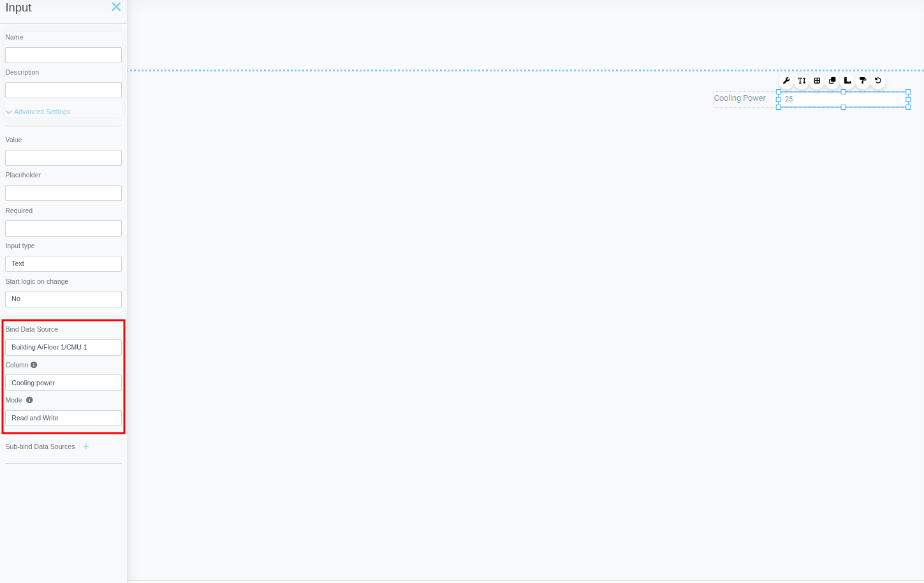The width and height of the screenshot is (924, 583).
Task: Open the Input type dropdown
Action: point(63,263)
